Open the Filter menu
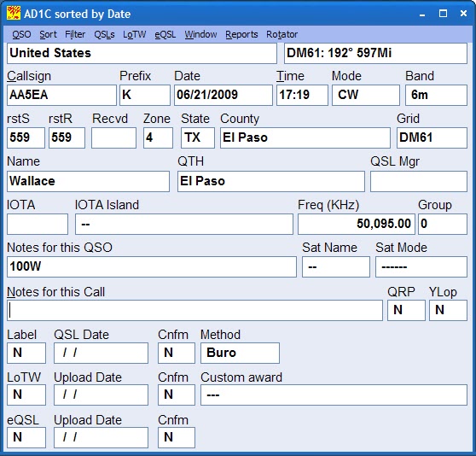Image resolution: width=476 pixels, height=456 pixels. tap(75, 34)
